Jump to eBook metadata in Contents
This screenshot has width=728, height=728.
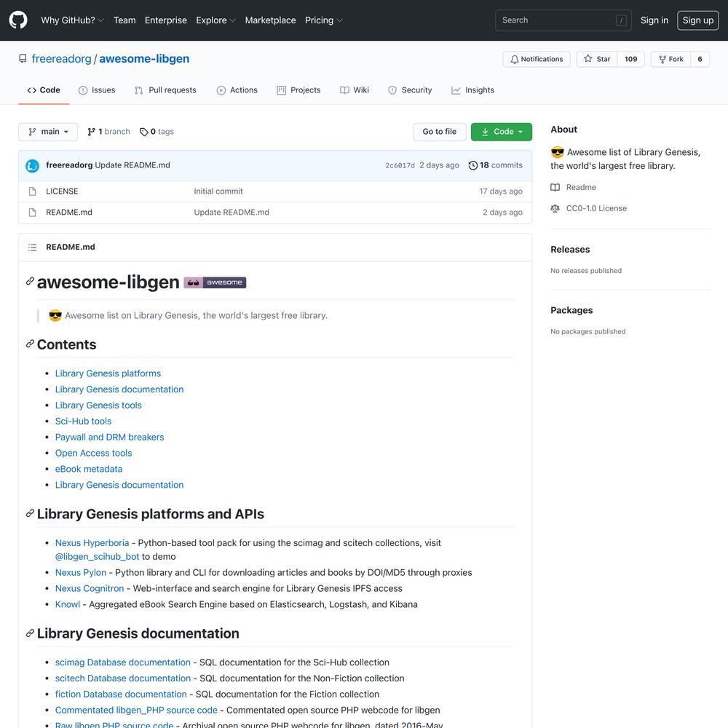[x=89, y=469]
